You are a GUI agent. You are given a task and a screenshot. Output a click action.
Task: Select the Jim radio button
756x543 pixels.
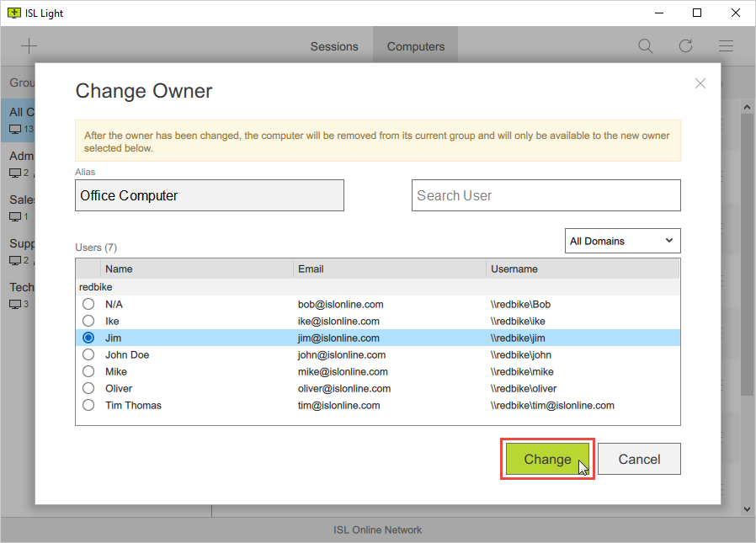pyautogui.click(x=88, y=338)
